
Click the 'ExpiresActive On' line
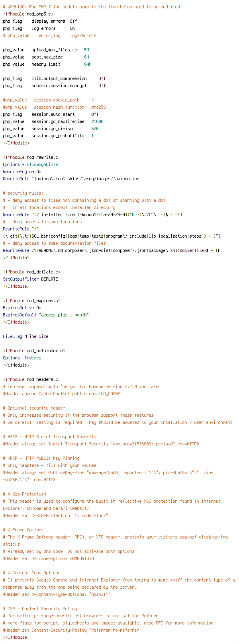(x=22, y=308)
